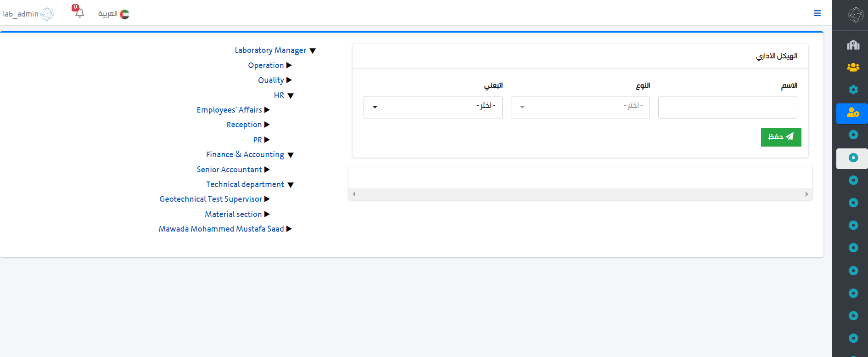This screenshot has width=868, height=357.
Task: Click the الاسم text input field
Action: click(728, 107)
